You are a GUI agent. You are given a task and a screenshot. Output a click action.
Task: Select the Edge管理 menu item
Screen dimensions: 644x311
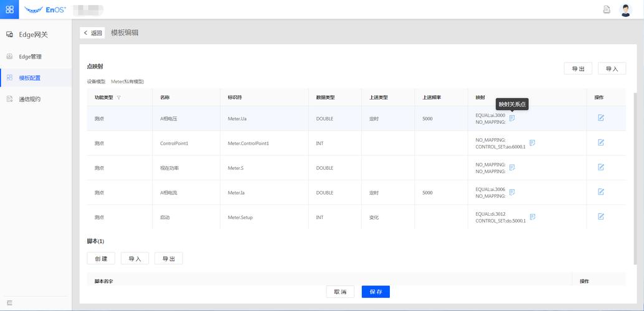(36, 57)
